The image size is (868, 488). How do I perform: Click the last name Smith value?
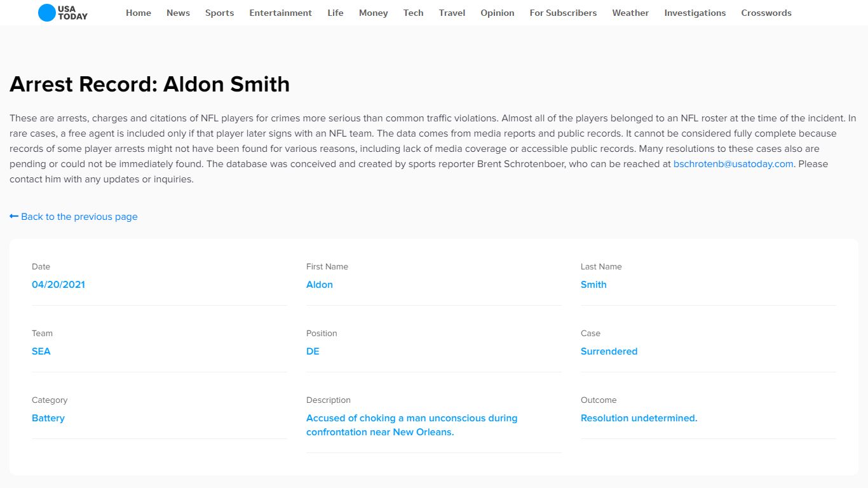(x=593, y=285)
